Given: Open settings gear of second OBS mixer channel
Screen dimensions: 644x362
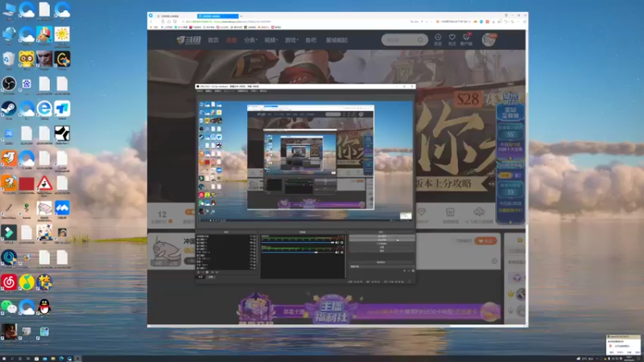Looking at the screenshot, I should pos(341,253).
